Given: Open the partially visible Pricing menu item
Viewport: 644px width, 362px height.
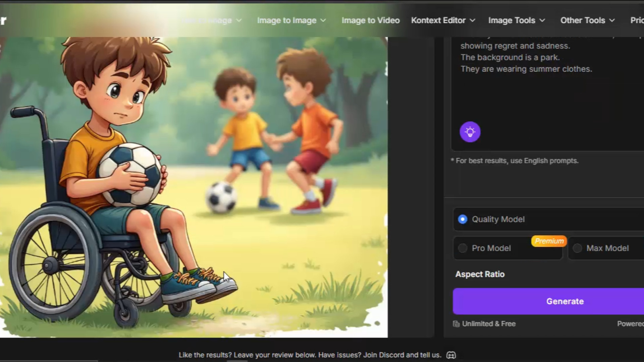Looking at the screenshot, I should (637, 20).
